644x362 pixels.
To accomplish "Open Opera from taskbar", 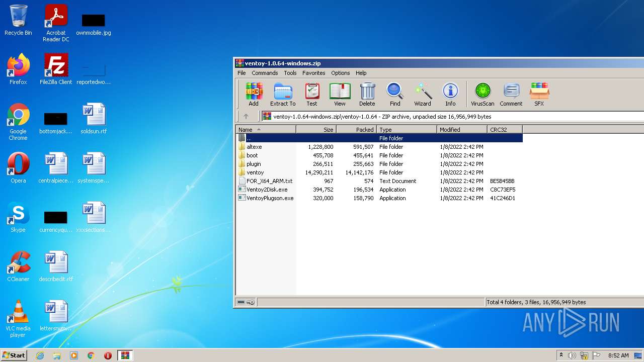I will (x=108, y=355).
